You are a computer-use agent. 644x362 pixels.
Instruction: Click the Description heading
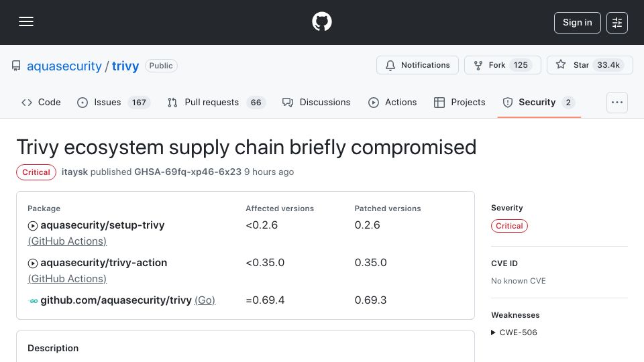[x=53, y=348]
